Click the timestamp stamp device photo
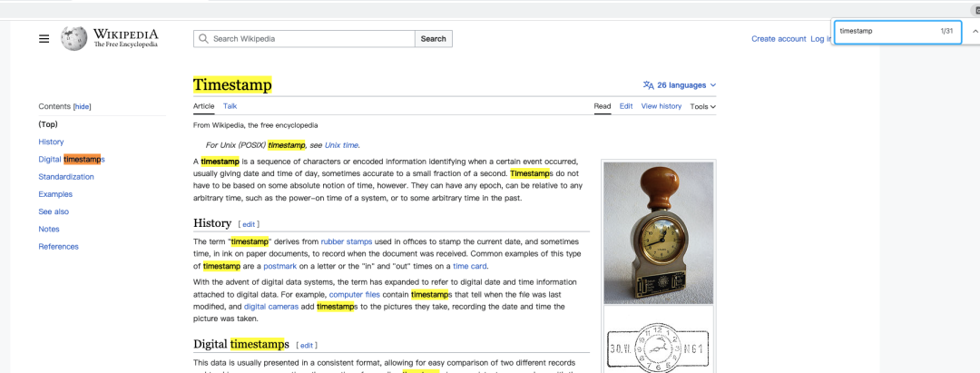The height and width of the screenshot is (373, 980). click(658, 233)
